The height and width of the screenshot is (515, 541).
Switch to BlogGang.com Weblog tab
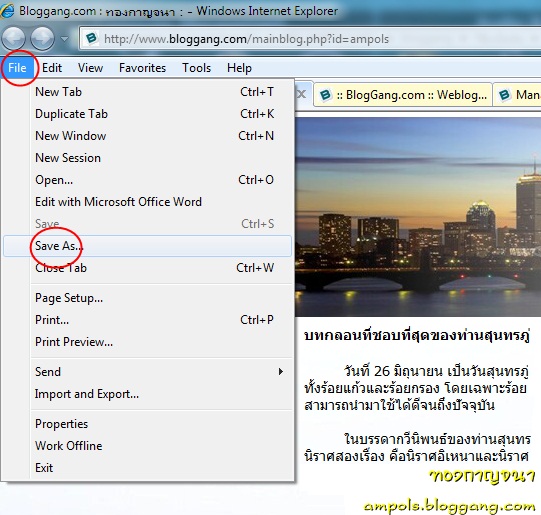pos(403,95)
